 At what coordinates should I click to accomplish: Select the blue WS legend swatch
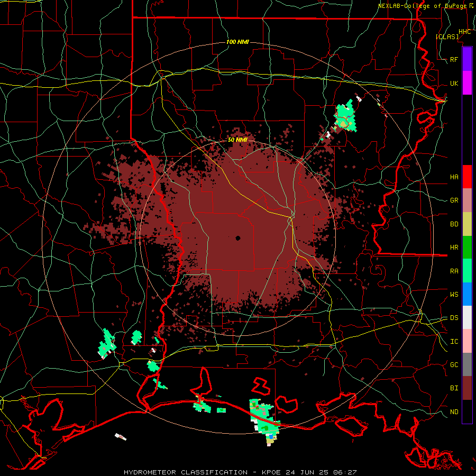467,294
